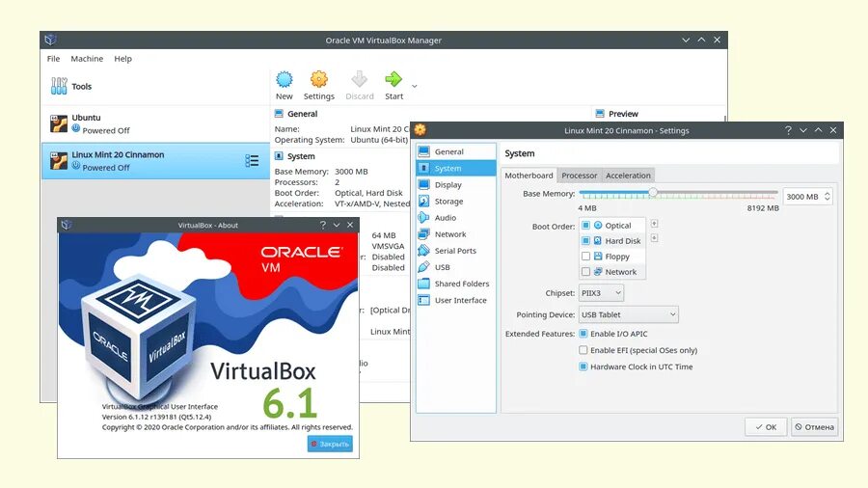This screenshot has width=868, height=488.
Task: Uncheck the Hard Disk boot order checkbox
Action: tap(585, 241)
